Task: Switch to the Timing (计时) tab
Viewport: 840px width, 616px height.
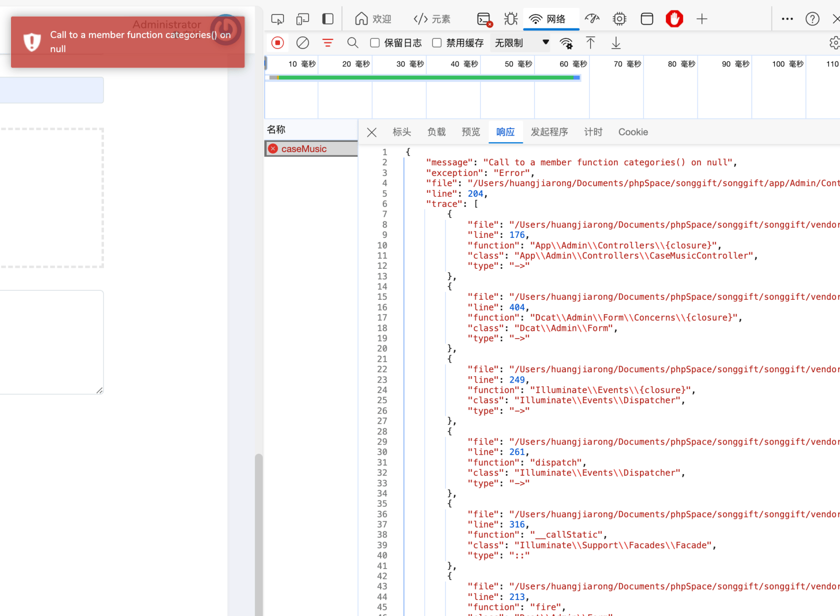Action: point(593,132)
